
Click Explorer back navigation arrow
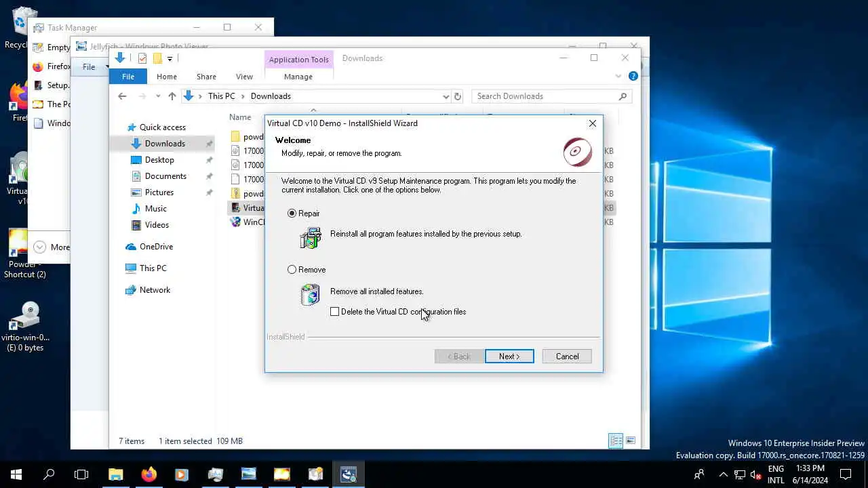[122, 96]
